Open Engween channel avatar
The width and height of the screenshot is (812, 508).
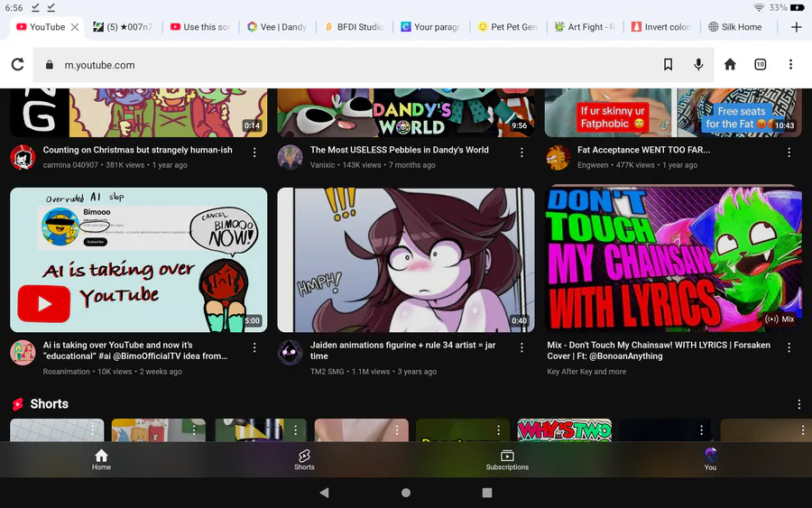(x=558, y=157)
